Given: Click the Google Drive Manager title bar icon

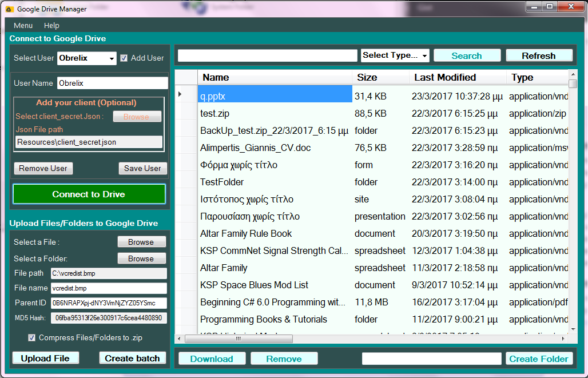Looking at the screenshot, I should (9, 9).
